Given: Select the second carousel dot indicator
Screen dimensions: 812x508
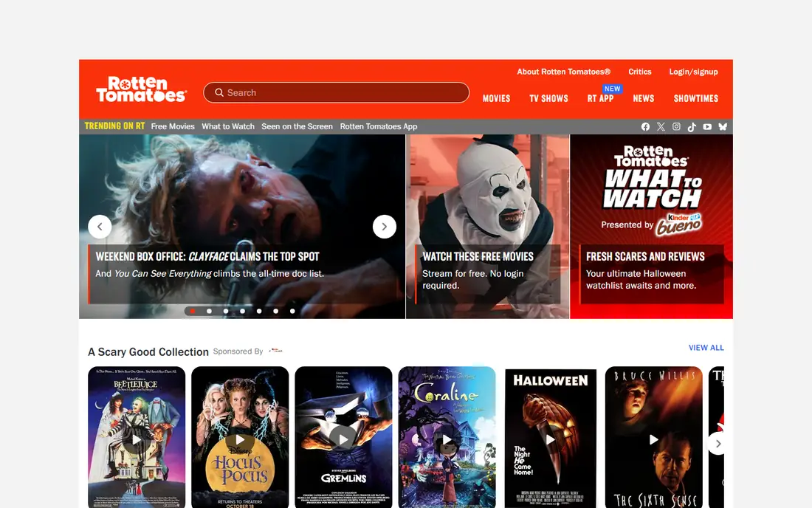Looking at the screenshot, I should pos(209,311).
